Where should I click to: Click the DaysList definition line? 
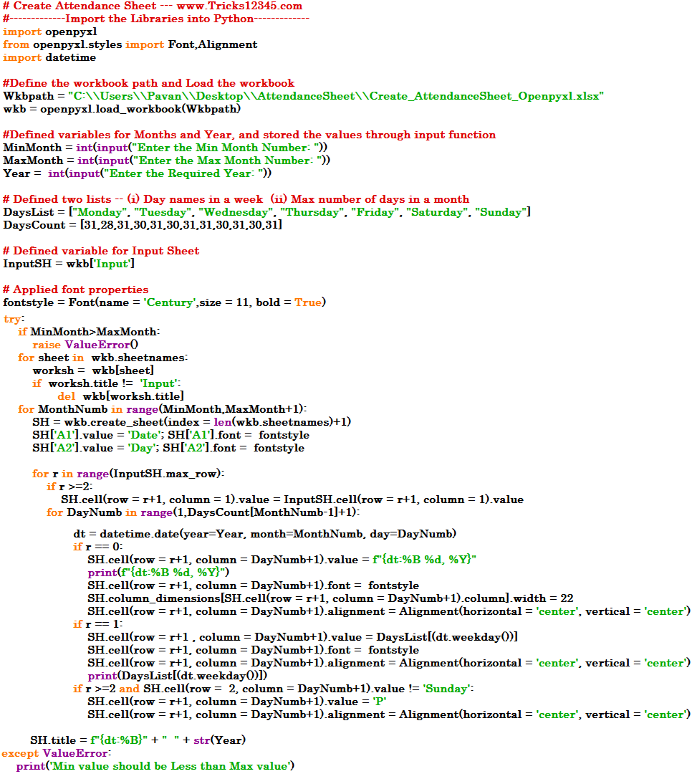(x=266, y=213)
